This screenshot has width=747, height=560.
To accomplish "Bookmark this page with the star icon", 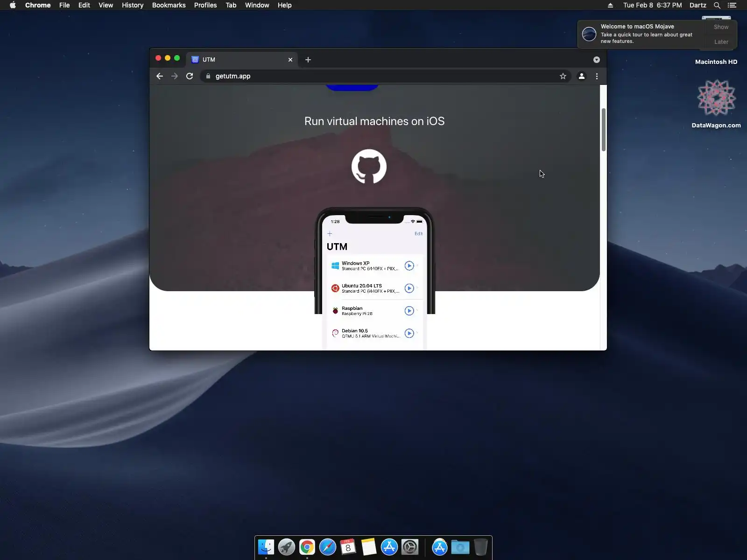I will 563,76.
